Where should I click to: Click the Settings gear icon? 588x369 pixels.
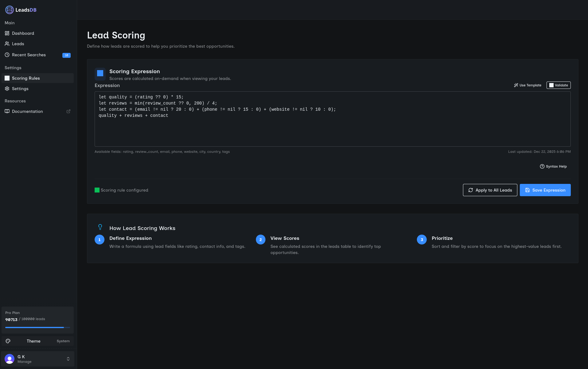[x=7, y=89]
